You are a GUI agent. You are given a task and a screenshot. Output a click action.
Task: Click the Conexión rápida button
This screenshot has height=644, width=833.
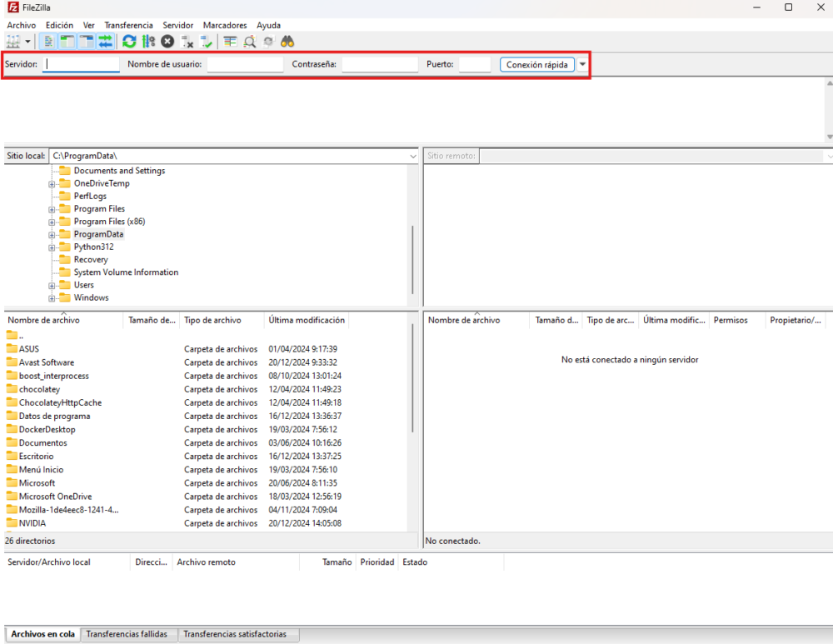(536, 64)
